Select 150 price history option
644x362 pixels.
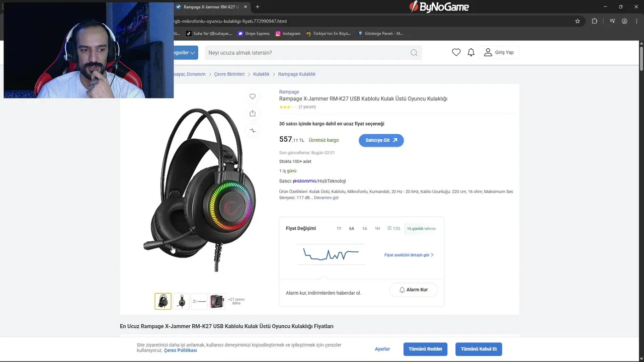(x=394, y=229)
